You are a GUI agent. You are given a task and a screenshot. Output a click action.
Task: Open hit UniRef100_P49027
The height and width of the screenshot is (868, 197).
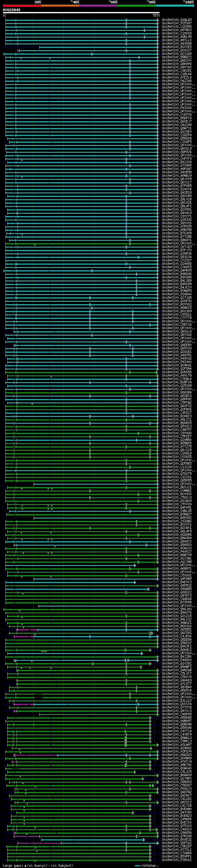[177, 551]
